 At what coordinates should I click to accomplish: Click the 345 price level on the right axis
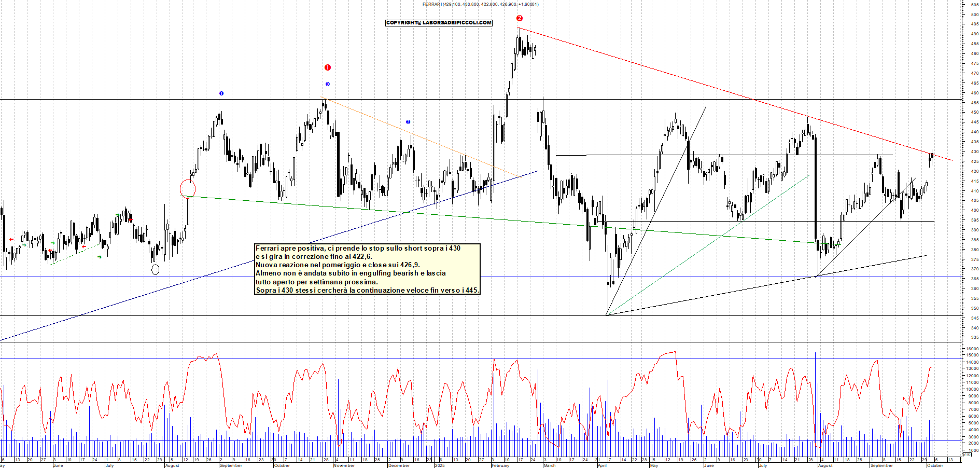click(x=974, y=318)
